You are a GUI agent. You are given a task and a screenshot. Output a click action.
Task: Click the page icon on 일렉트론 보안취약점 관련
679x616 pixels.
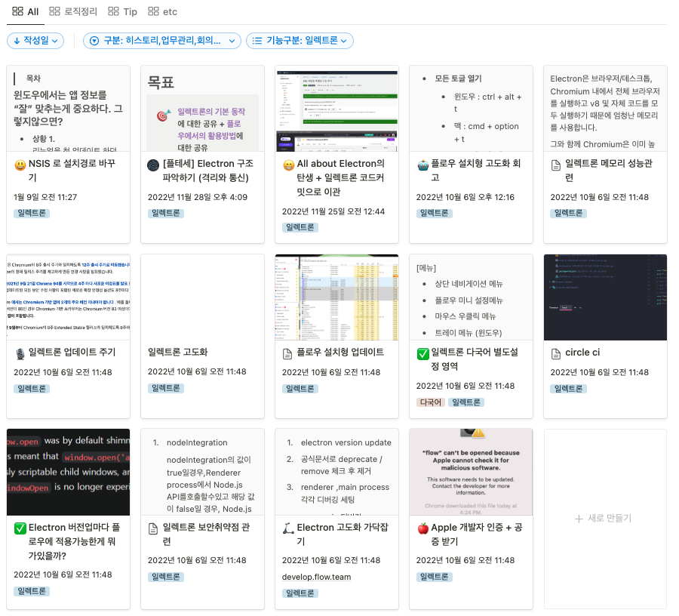[x=153, y=528]
